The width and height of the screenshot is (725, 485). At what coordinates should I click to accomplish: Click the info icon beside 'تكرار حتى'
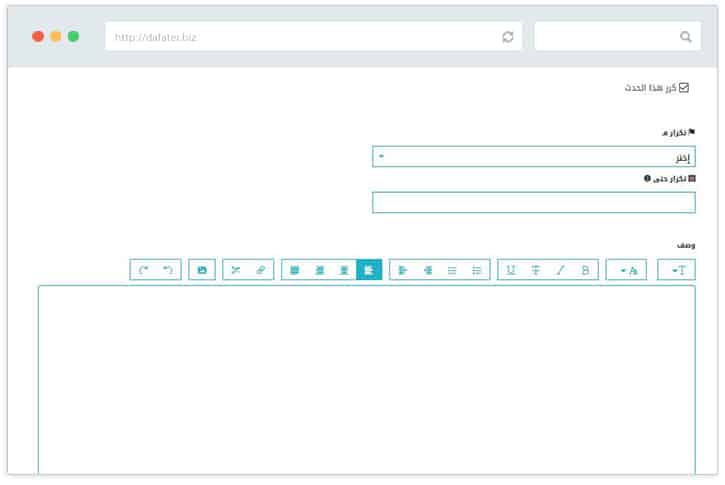pos(647,179)
